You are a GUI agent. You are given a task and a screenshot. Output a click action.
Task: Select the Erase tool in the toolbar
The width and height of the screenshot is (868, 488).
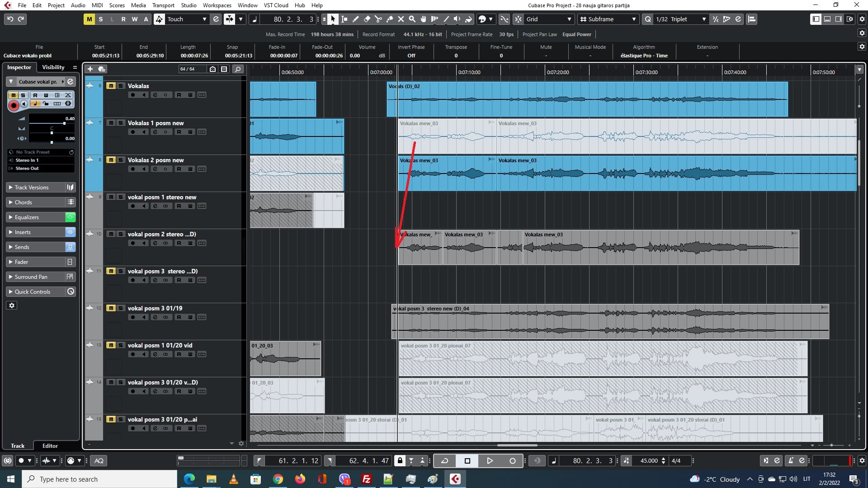click(368, 19)
